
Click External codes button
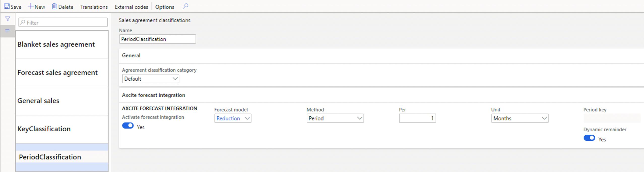(131, 7)
